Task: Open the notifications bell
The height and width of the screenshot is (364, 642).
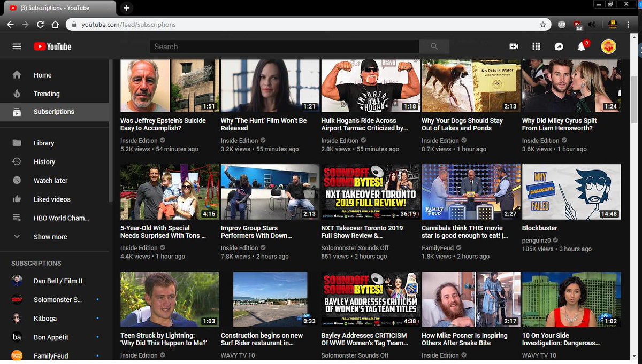Action: pos(582,47)
